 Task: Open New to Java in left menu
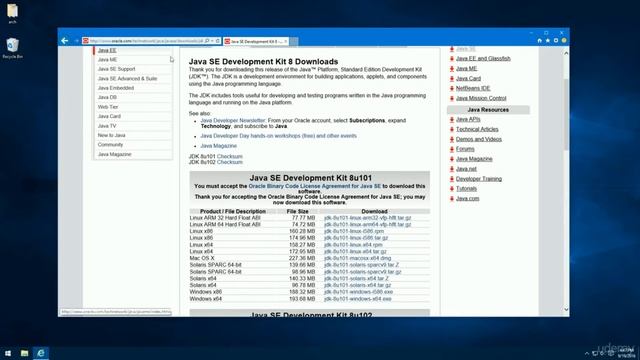111,135
